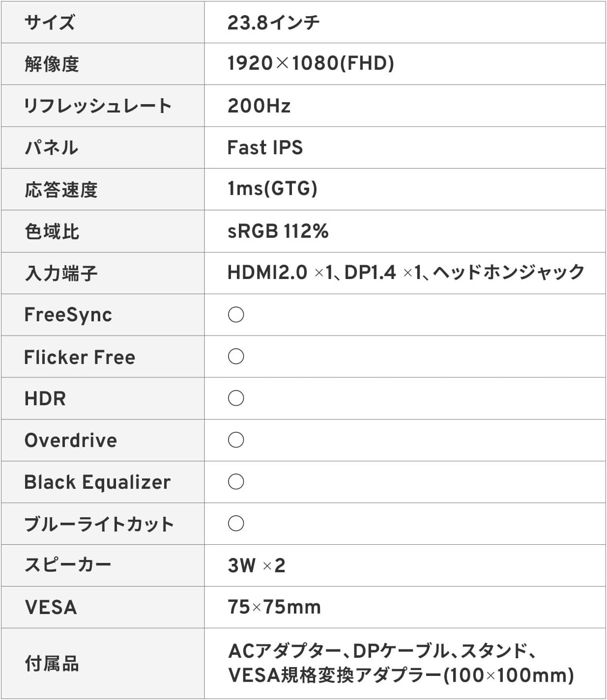The image size is (607, 700).
Task: Click the サイズ row label
Action: click(50, 23)
